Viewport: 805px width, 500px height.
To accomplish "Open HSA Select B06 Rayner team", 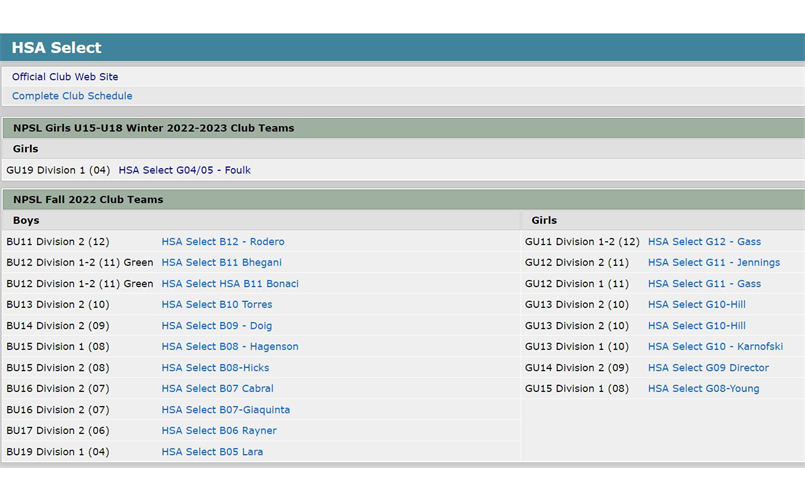I will pos(219,431).
